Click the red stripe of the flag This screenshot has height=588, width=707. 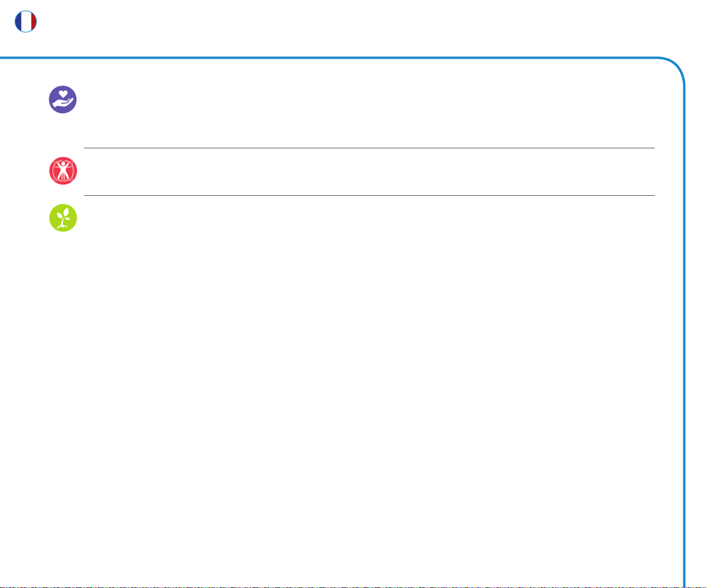tap(33, 21)
